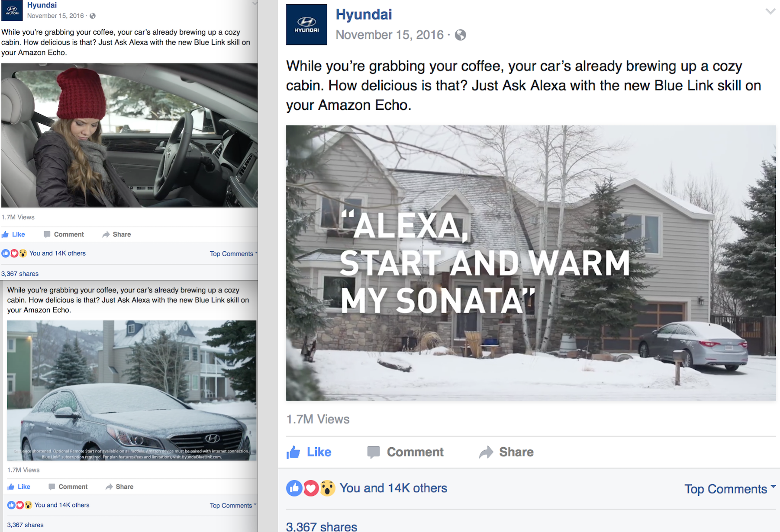780x532 pixels.
Task: Open the Hyundai page name link in right post
Action: coord(364,15)
